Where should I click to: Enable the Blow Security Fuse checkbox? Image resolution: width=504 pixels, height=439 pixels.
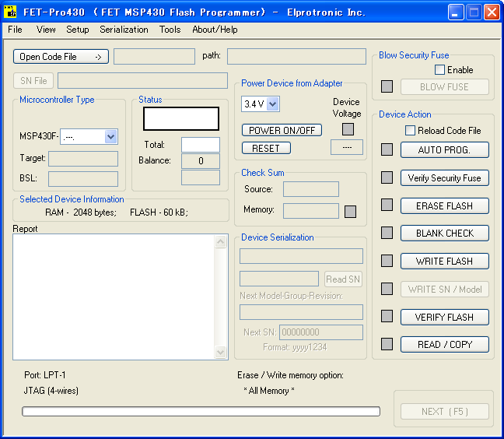[x=439, y=70]
